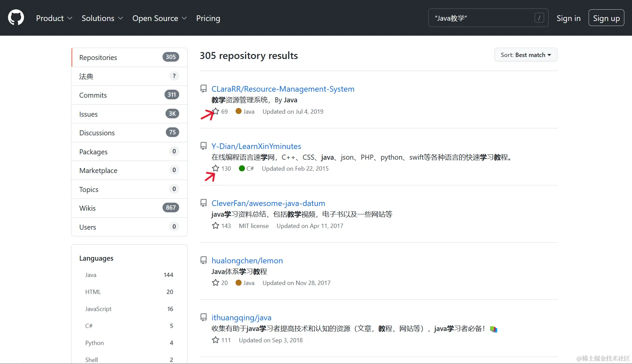Click the Sign in link
The height and width of the screenshot is (364, 632).
click(569, 18)
